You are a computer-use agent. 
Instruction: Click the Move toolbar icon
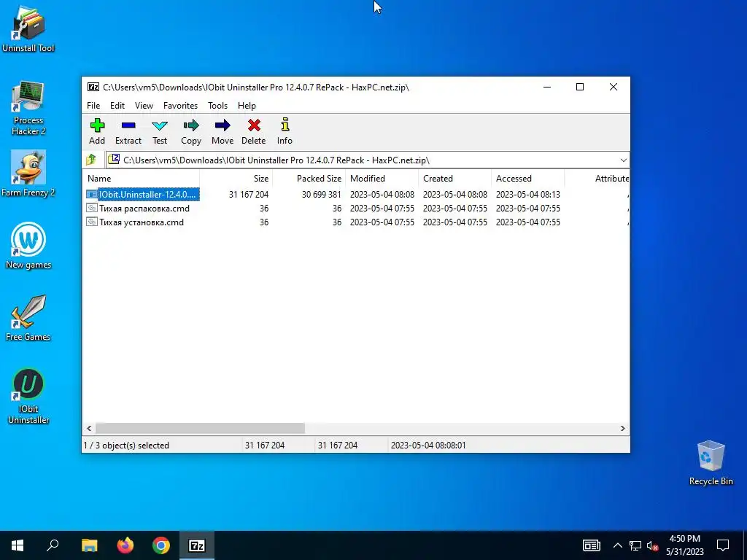(222, 125)
